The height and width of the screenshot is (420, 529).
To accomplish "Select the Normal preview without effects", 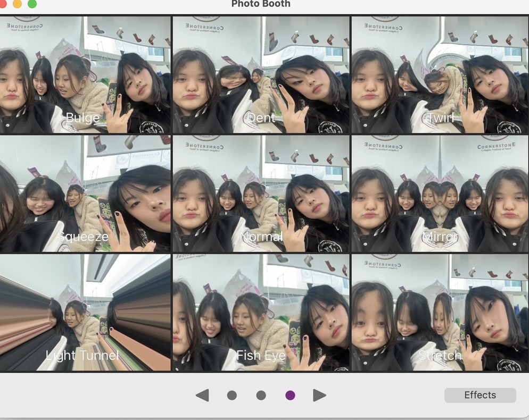I will click(261, 194).
